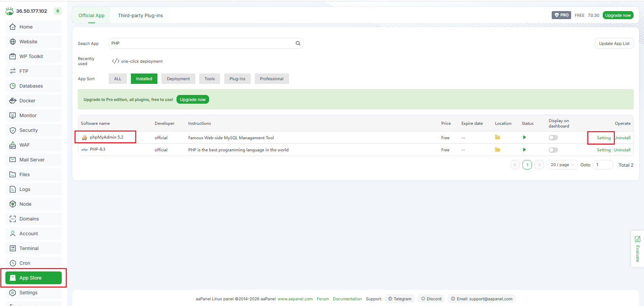The image size is (644, 306).
Task: Open www.aapanel.com footer link
Action: (x=295, y=299)
